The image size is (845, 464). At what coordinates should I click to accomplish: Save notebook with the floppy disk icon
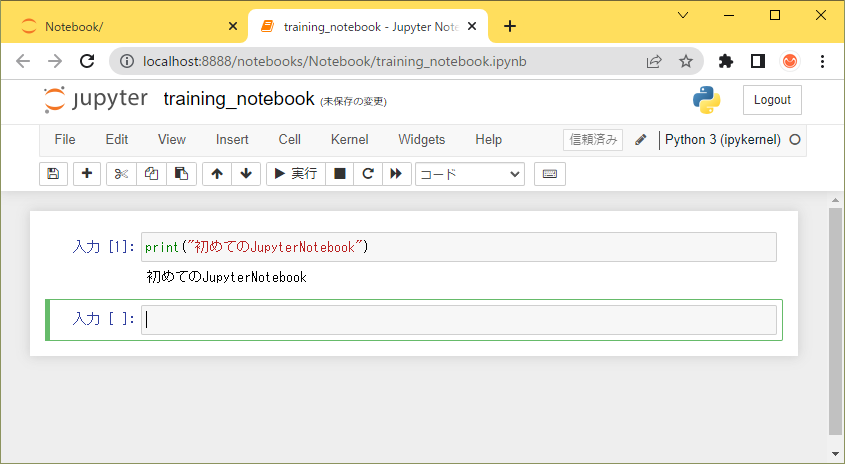53,174
